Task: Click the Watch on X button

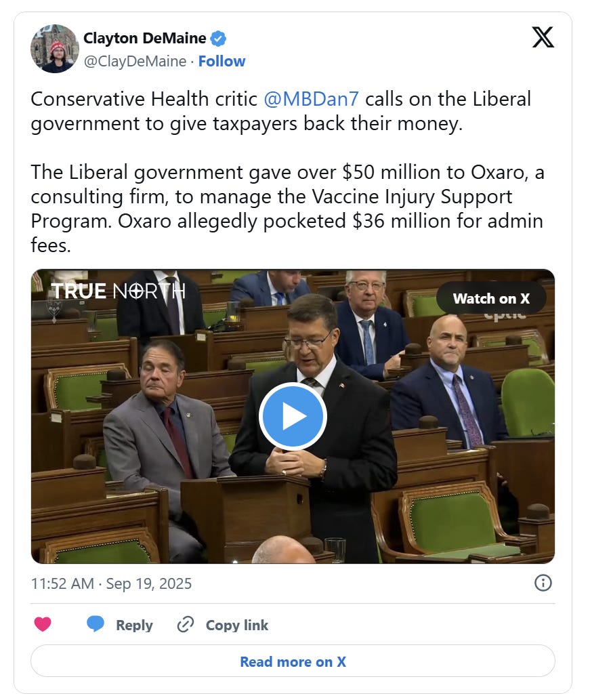Action: 491,298
